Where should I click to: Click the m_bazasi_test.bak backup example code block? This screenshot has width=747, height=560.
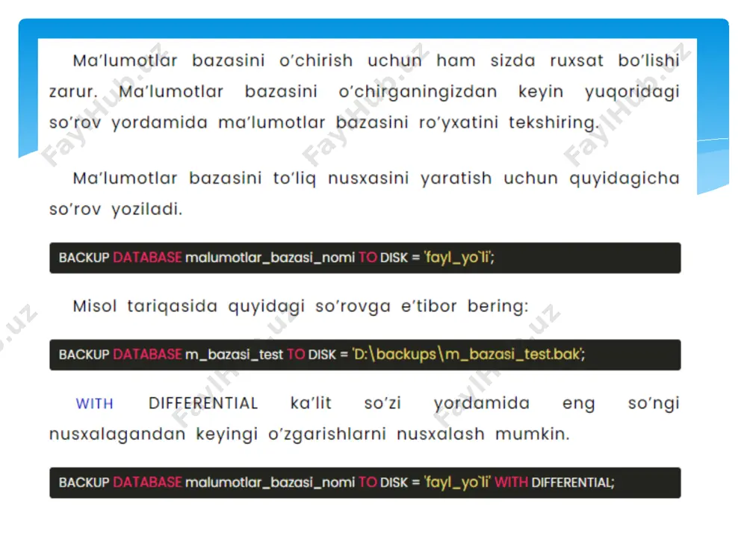[x=365, y=355]
